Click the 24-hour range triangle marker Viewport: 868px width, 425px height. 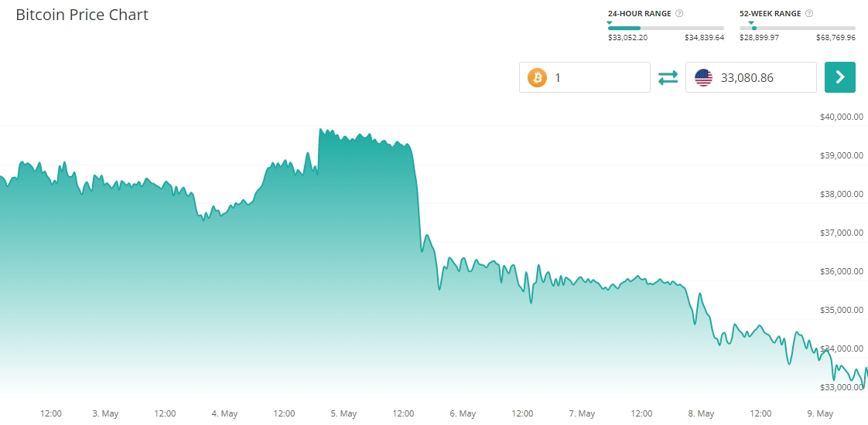pos(609,22)
